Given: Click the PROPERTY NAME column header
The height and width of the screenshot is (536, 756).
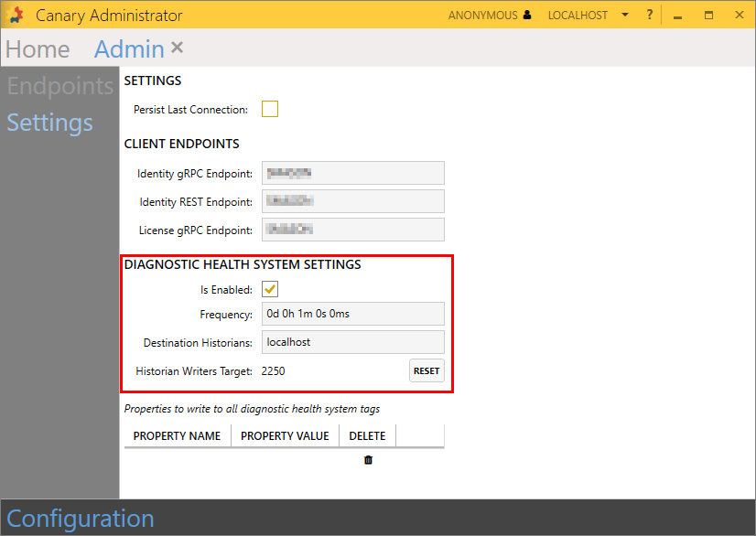Looking at the screenshot, I should (177, 435).
